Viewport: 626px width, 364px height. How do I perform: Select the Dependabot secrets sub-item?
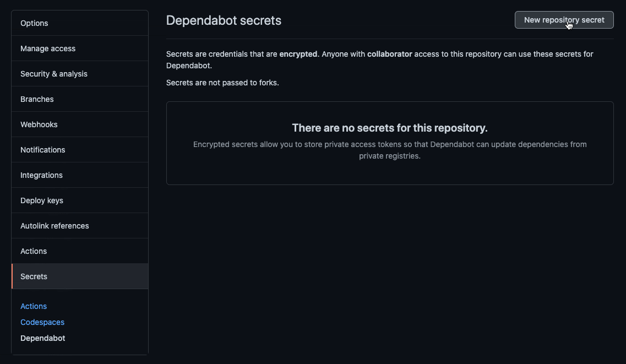43,338
